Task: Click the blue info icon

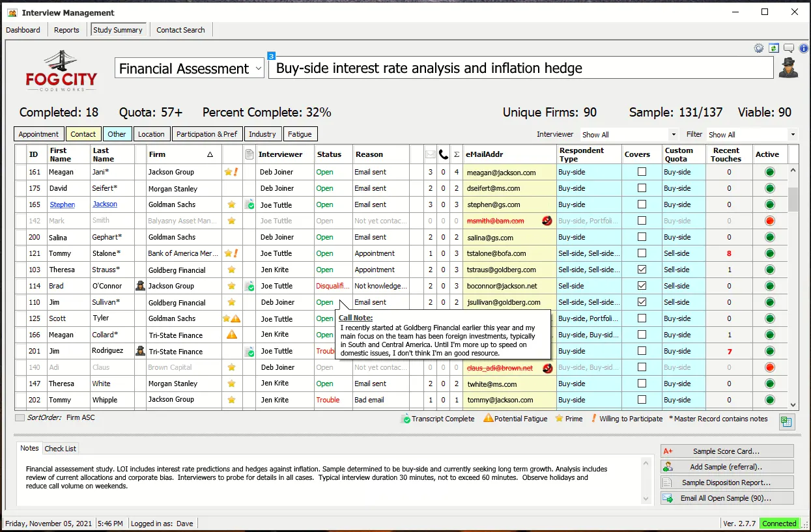Action: pos(804,48)
